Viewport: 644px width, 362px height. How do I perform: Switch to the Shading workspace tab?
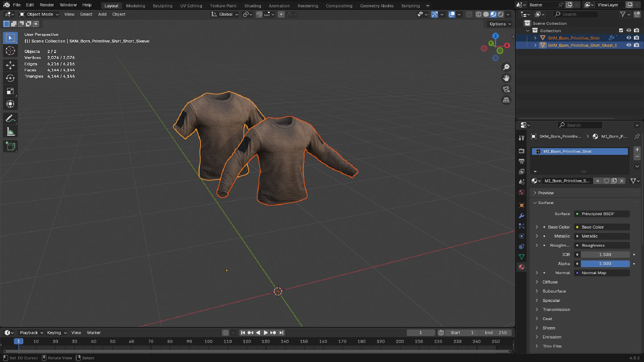click(252, 6)
